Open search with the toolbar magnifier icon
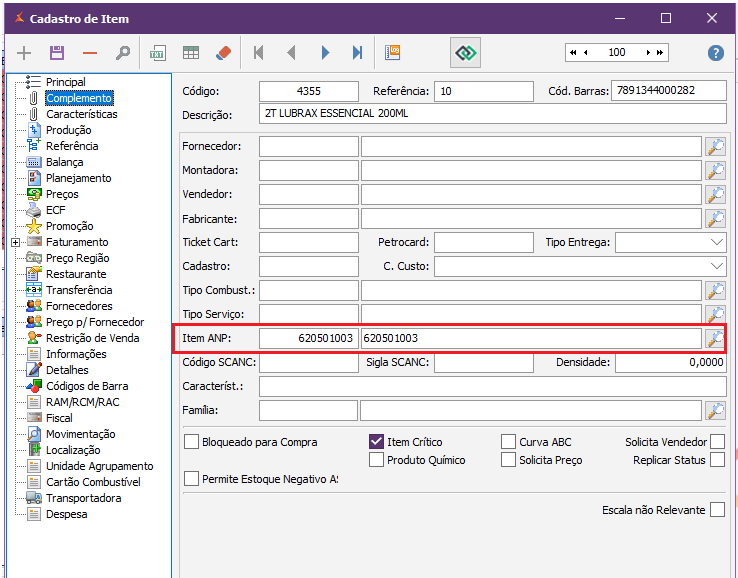This screenshot has height=578, width=738. (122, 53)
